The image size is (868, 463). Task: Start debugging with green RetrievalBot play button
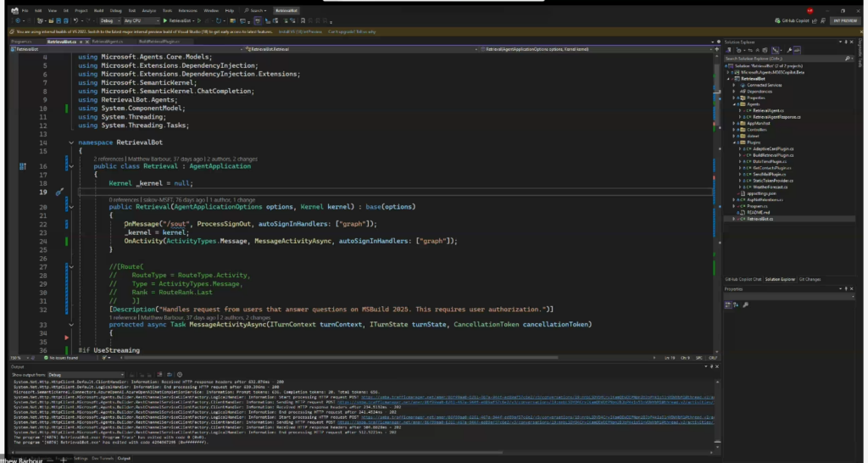pos(165,20)
